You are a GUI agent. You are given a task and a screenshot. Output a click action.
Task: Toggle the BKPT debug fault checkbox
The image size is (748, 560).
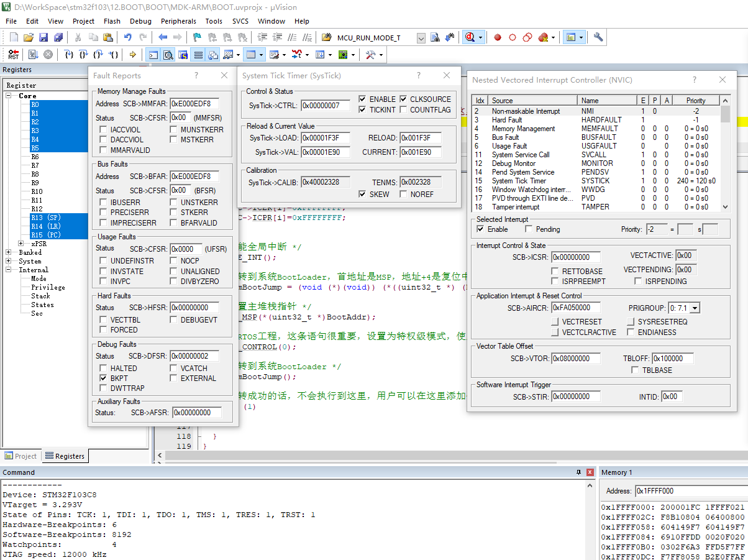pos(104,378)
